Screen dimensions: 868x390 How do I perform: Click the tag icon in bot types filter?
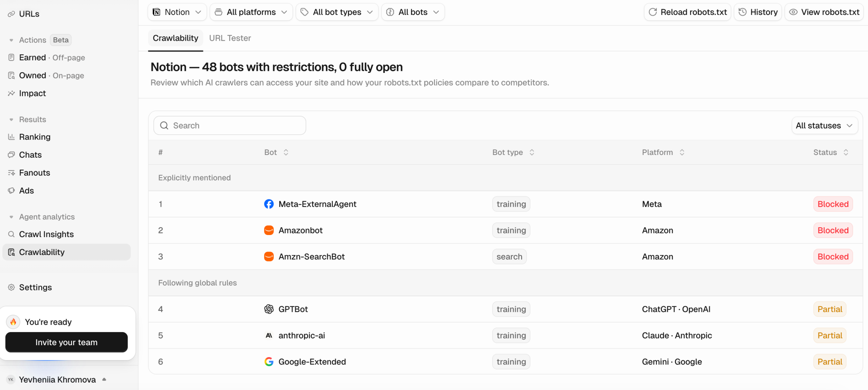click(304, 12)
